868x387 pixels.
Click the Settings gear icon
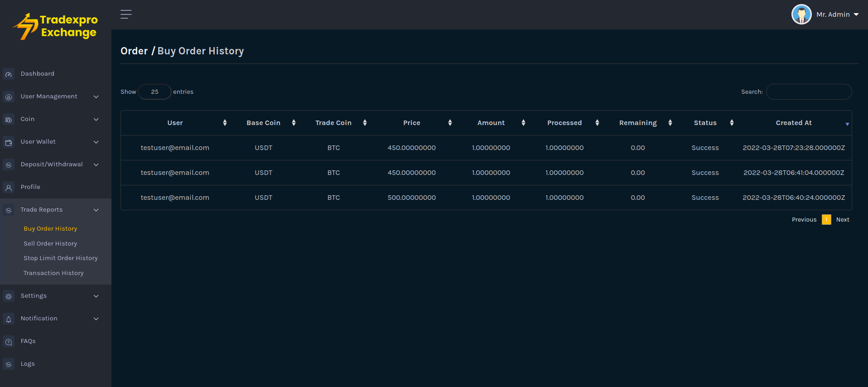click(9, 296)
